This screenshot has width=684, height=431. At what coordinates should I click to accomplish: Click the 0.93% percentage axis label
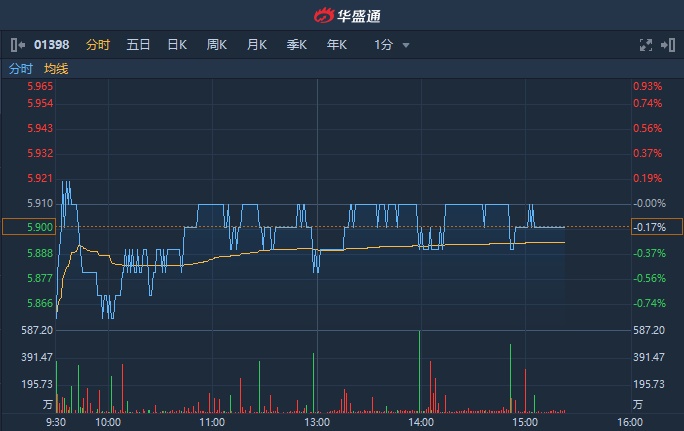tap(648, 86)
